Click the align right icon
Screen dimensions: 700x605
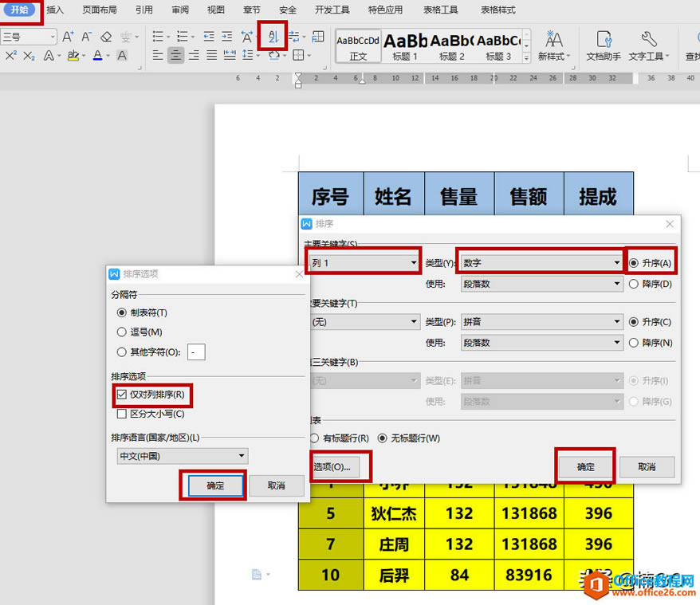click(x=194, y=55)
